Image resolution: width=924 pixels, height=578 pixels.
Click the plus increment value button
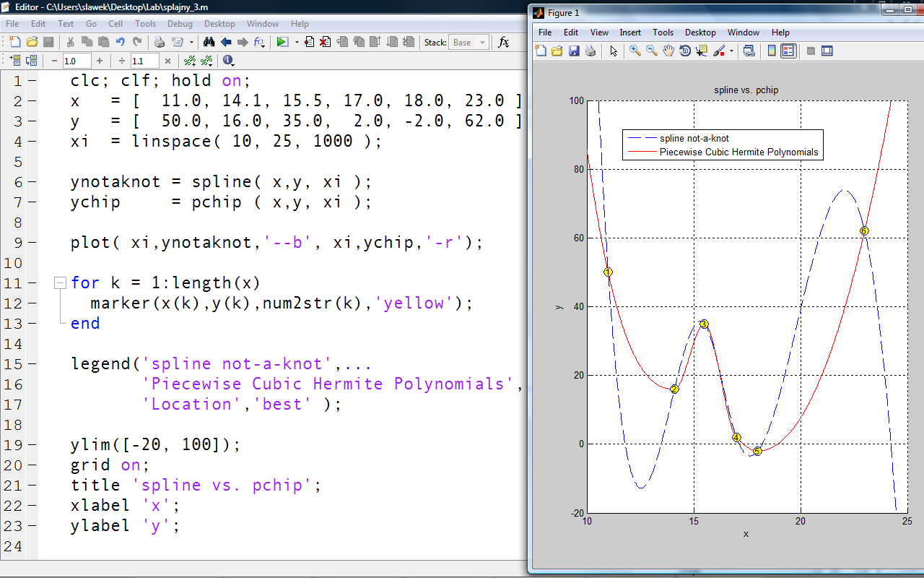(x=100, y=61)
